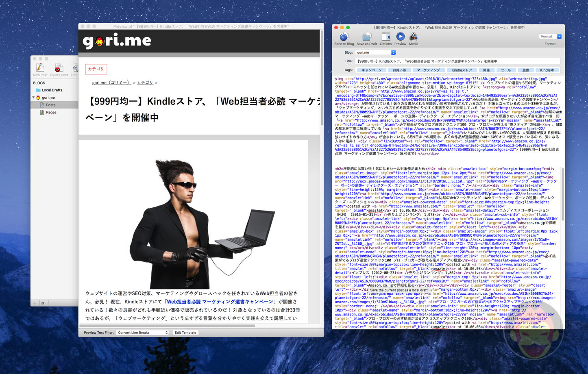Open the Media manager
Image resolution: width=588 pixels, height=374 pixels.
(x=413, y=37)
